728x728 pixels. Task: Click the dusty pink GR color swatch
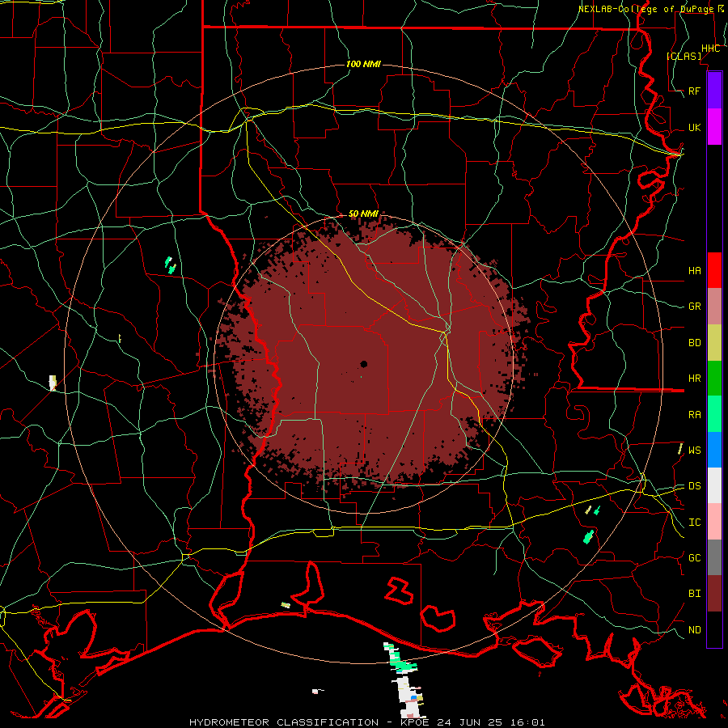pyautogui.click(x=714, y=307)
